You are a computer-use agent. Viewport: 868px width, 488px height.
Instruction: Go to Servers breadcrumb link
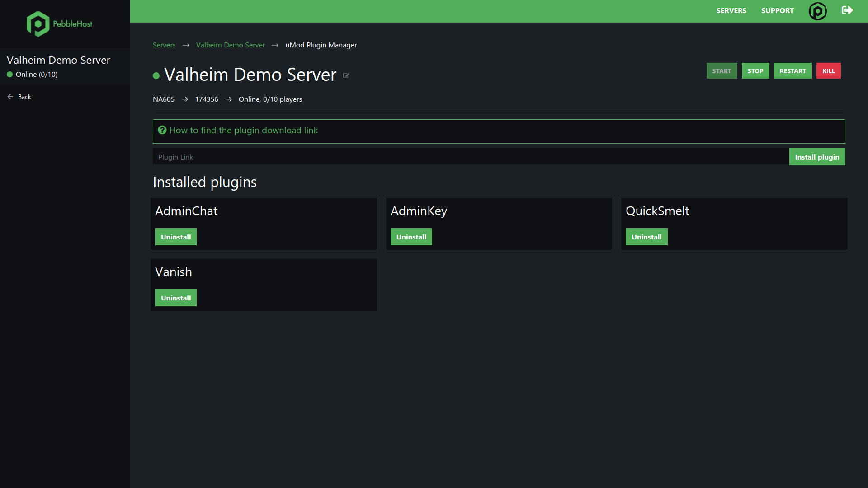pyautogui.click(x=164, y=45)
